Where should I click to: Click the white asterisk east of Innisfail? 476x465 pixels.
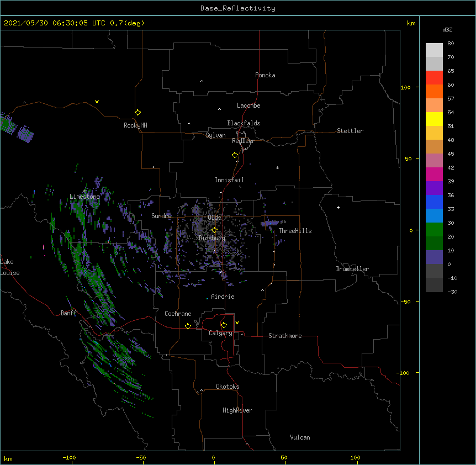coord(277,167)
